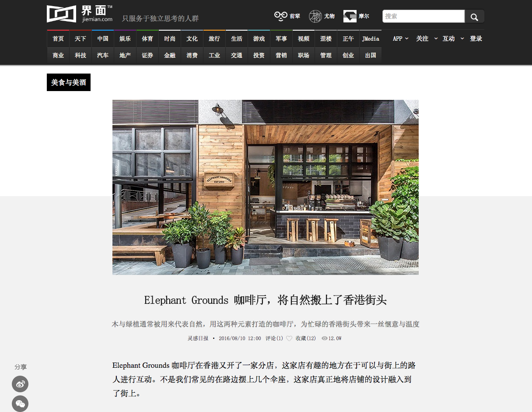Open the 文化 navigation item
532x412 pixels.
tap(192, 39)
